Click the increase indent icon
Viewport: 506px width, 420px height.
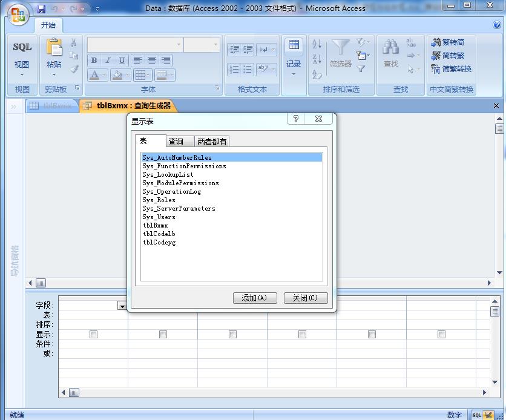(x=248, y=50)
